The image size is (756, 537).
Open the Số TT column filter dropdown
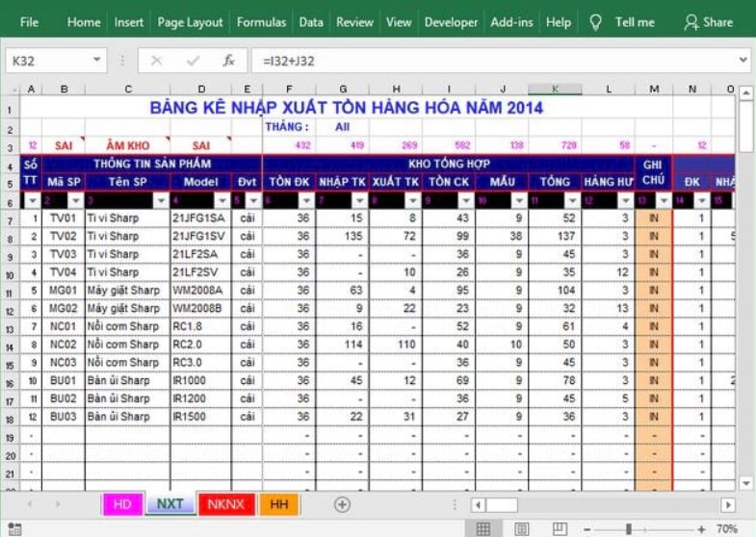pos(33,200)
